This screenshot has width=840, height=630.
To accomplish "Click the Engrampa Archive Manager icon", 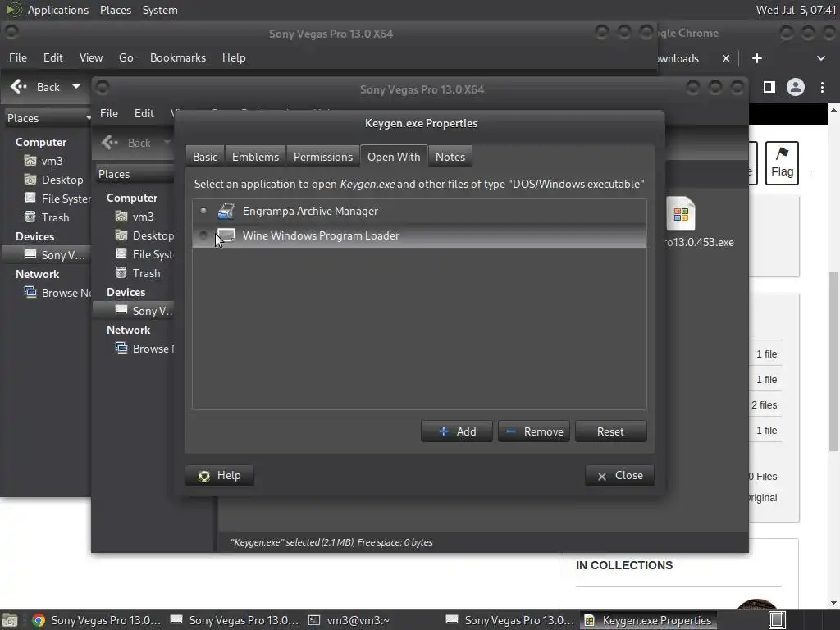I will pyautogui.click(x=226, y=211).
